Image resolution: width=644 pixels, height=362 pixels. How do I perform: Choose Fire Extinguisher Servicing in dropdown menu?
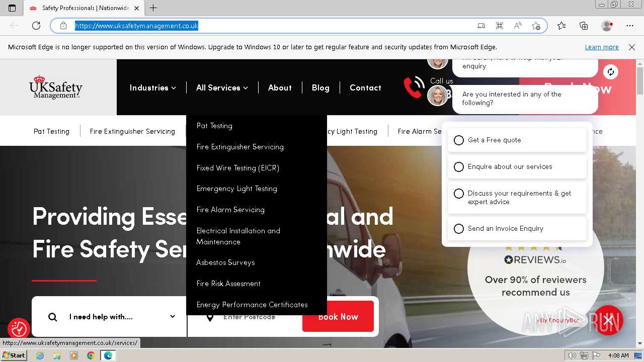pyautogui.click(x=240, y=147)
